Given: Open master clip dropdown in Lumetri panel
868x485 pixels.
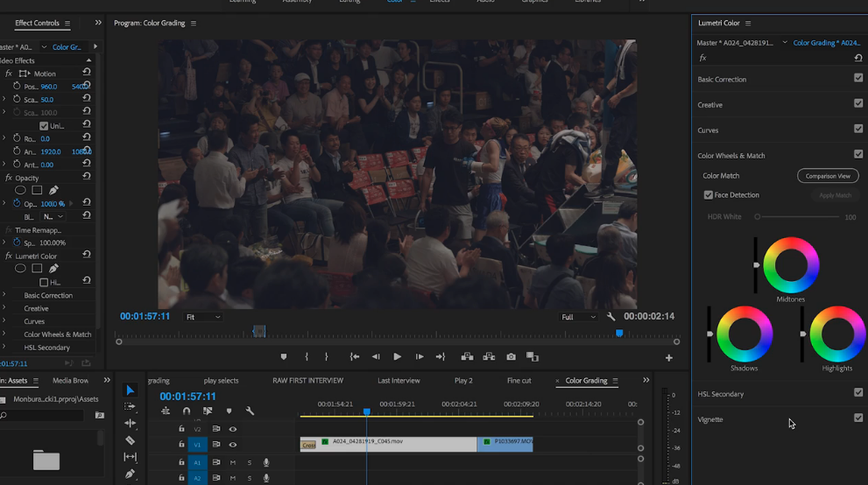Looking at the screenshot, I should click(785, 43).
